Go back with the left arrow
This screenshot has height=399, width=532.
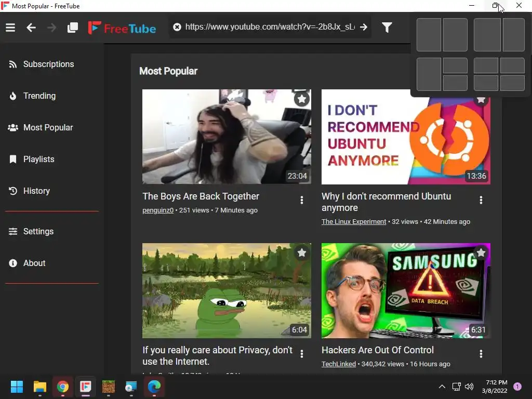coord(31,28)
